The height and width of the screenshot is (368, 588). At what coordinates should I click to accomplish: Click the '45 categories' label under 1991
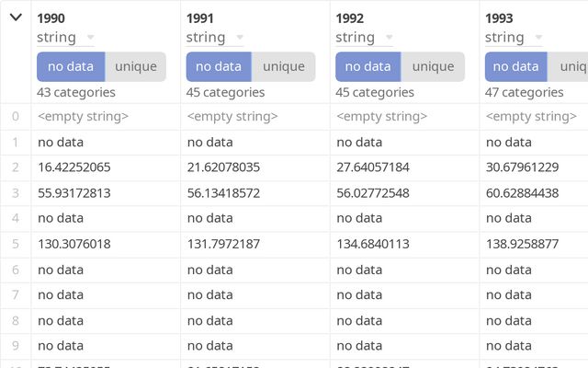[x=225, y=92]
